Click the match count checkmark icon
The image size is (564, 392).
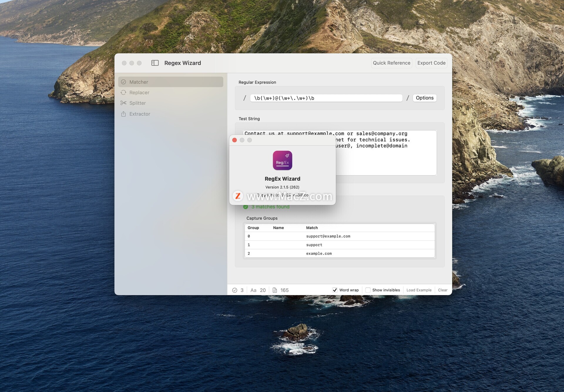point(235,290)
